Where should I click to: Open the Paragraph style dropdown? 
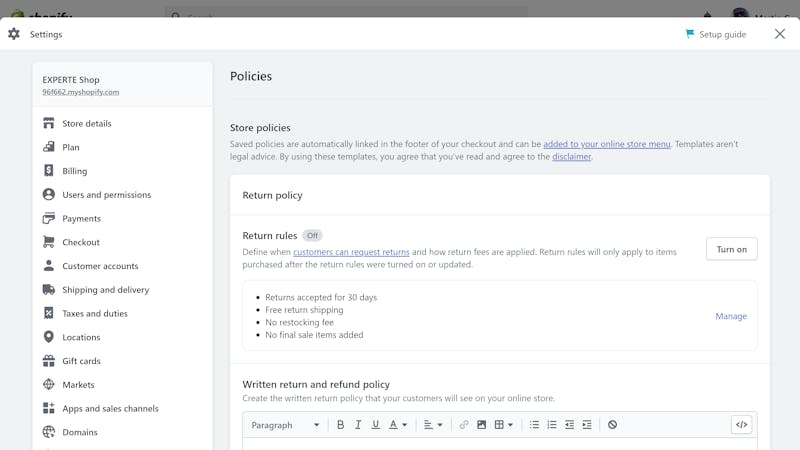pyautogui.click(x=285, y=425)
